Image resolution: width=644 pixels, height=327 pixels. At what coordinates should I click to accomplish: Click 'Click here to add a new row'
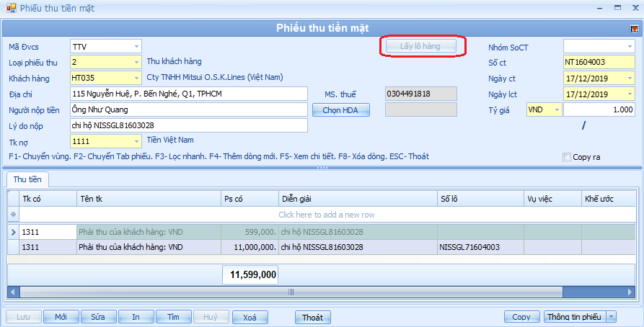326,215
